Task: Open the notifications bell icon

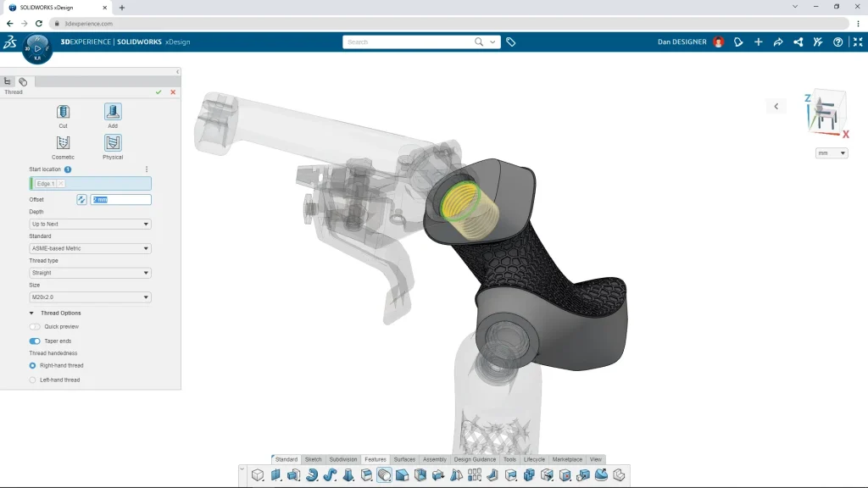Action: tap(737, 41)
